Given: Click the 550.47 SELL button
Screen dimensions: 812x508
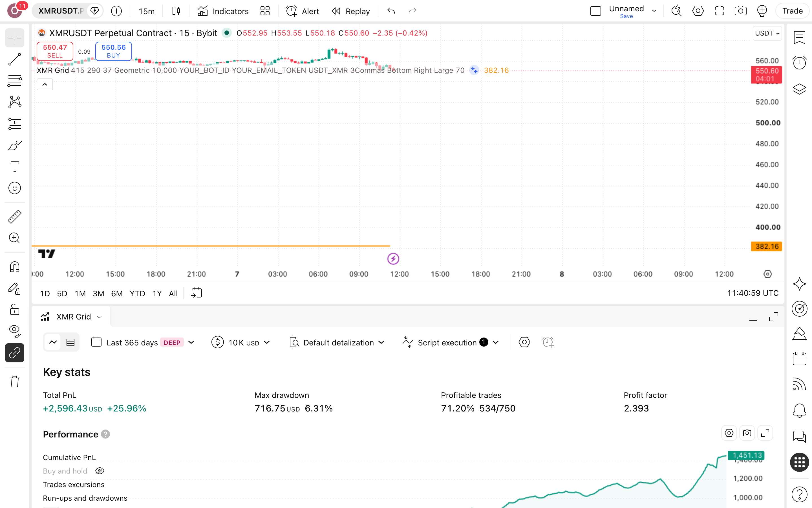Looking at the screenshot, I should point(55,51).
